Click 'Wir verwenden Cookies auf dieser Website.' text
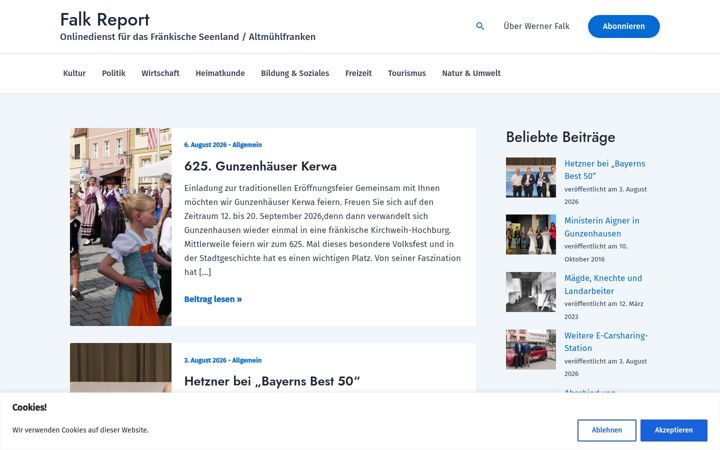 80,430
